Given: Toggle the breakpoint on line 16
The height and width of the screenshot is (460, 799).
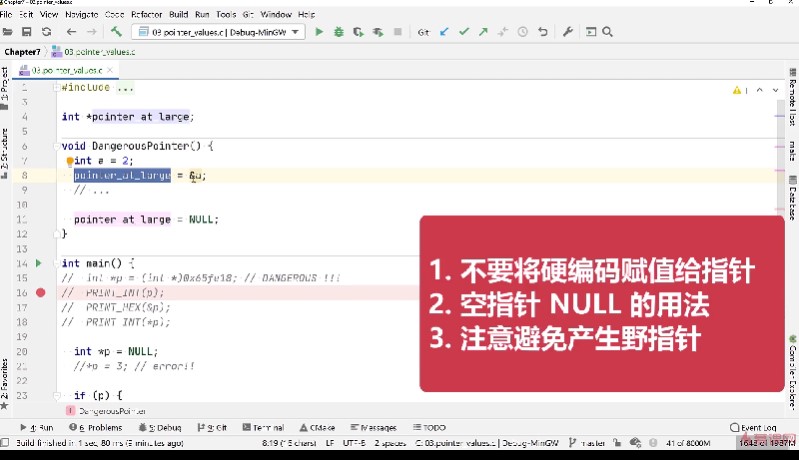Looking at the screenshot, I should [41, 292].
